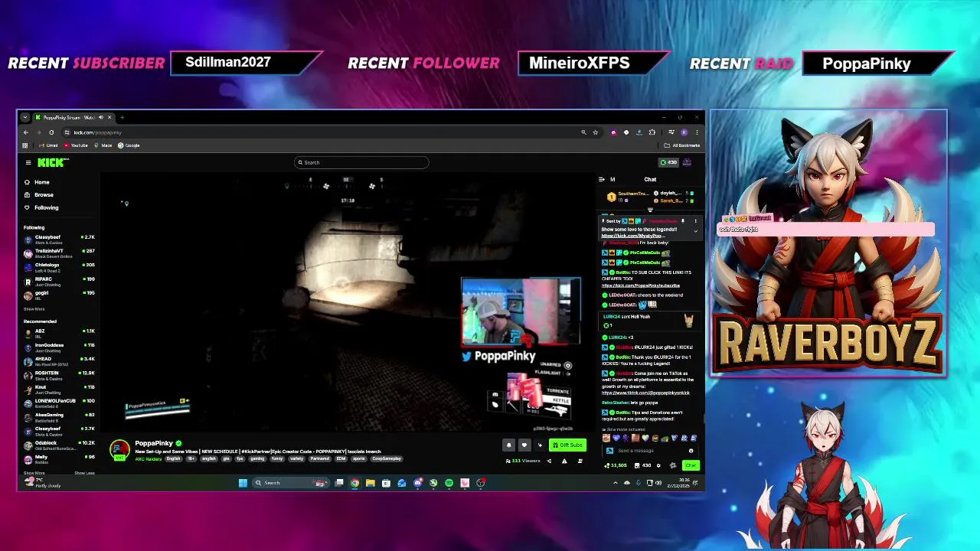This screenshot has height=551, width=980.
Task: Open the Chrome tab search dropdown
Action: [24, 117]
